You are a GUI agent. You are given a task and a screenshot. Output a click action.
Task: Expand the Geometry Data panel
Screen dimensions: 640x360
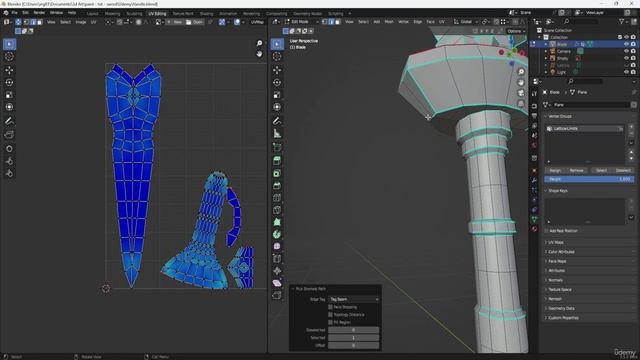561,308
